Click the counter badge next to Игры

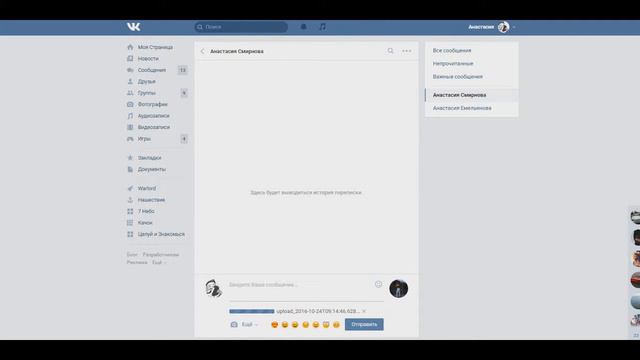click(x=184, y=139)
